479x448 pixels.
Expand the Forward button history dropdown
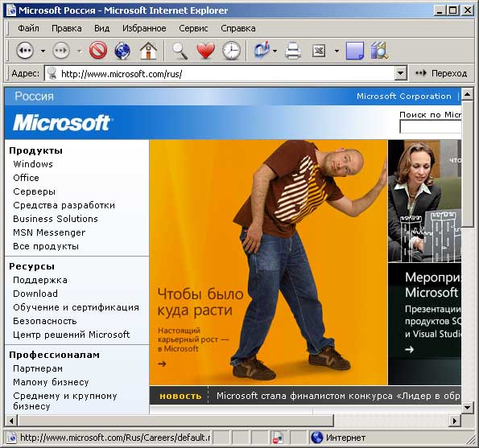pyautogui.click(x=80, y=51)
